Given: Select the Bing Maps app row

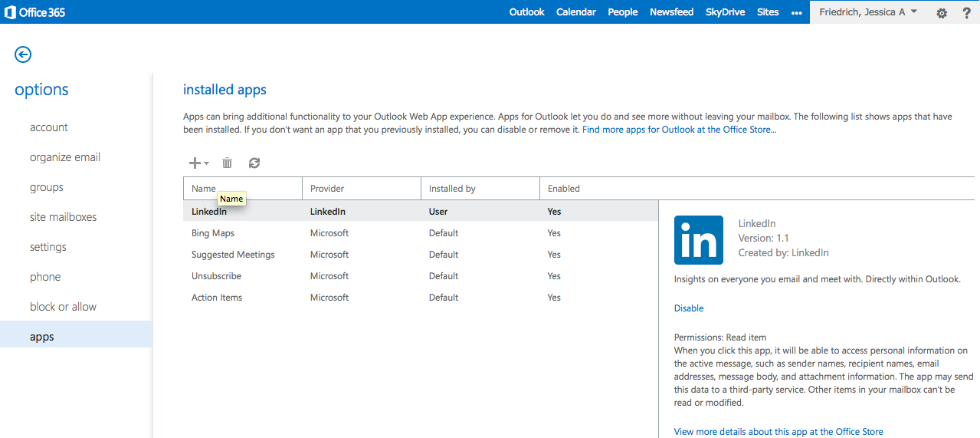Looking at the screenshot, I should pos(213,233).
